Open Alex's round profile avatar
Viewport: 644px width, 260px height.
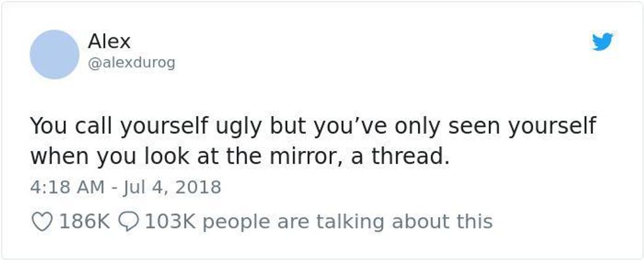pyautogui.click(x=55, y=54)
